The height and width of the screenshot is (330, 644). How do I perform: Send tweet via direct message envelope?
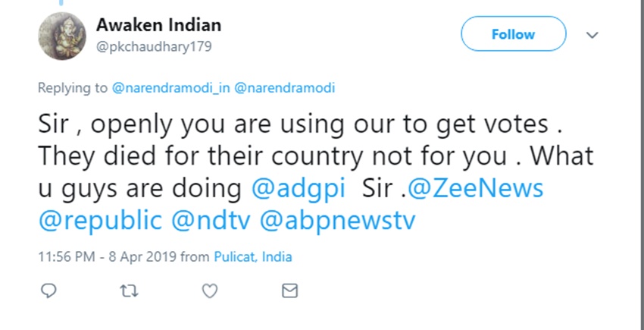click(289, 291)
